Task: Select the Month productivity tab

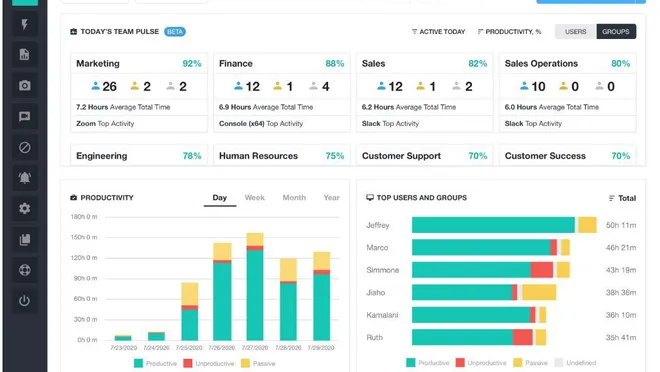Action: (294, 197)
